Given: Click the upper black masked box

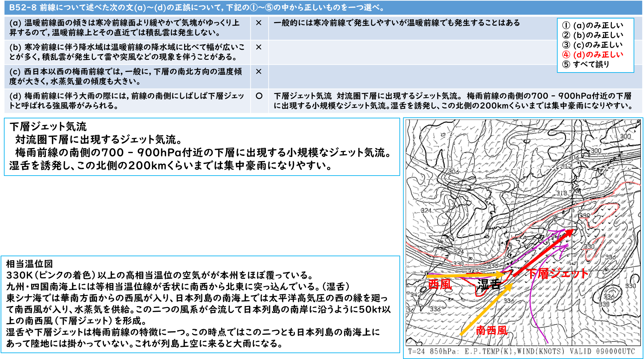Looking at the screenshot, I should (x=202, y=147).
